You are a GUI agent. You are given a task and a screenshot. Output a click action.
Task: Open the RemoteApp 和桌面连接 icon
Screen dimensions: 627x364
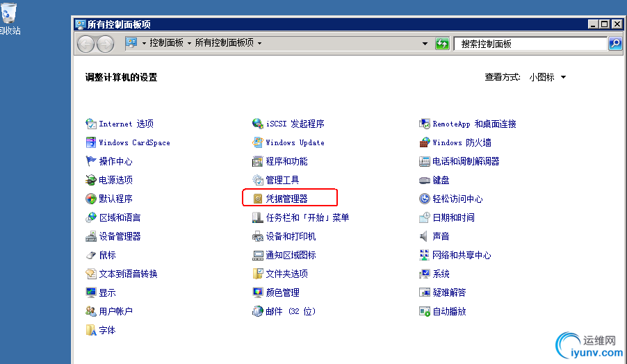(x=424, y=124)
